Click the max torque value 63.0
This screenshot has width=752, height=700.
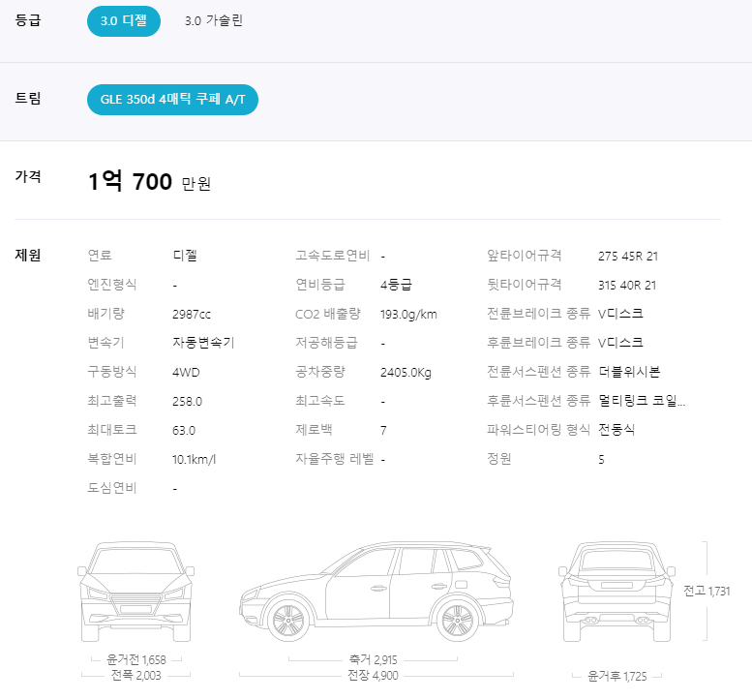point(184,431)
